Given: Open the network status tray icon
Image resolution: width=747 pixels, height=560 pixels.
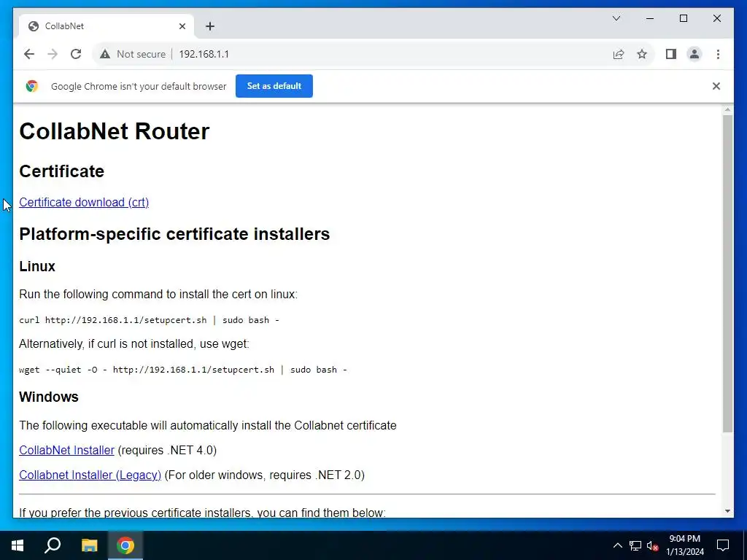Looking at the screenshot, I should [x=635, y=545].
